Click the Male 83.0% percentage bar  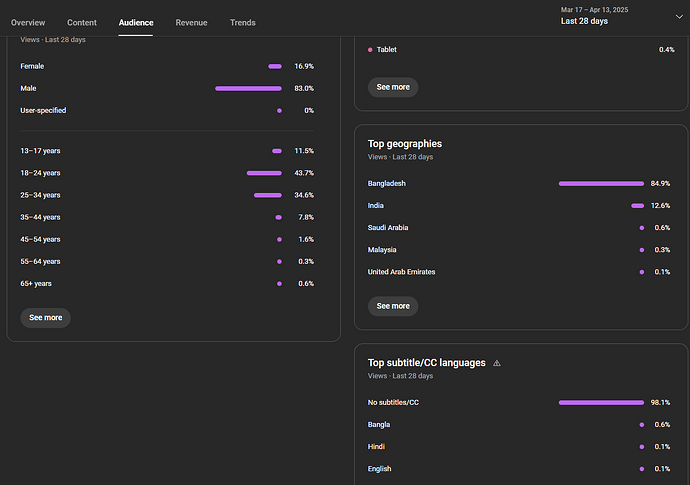click(x=248, y=88)
